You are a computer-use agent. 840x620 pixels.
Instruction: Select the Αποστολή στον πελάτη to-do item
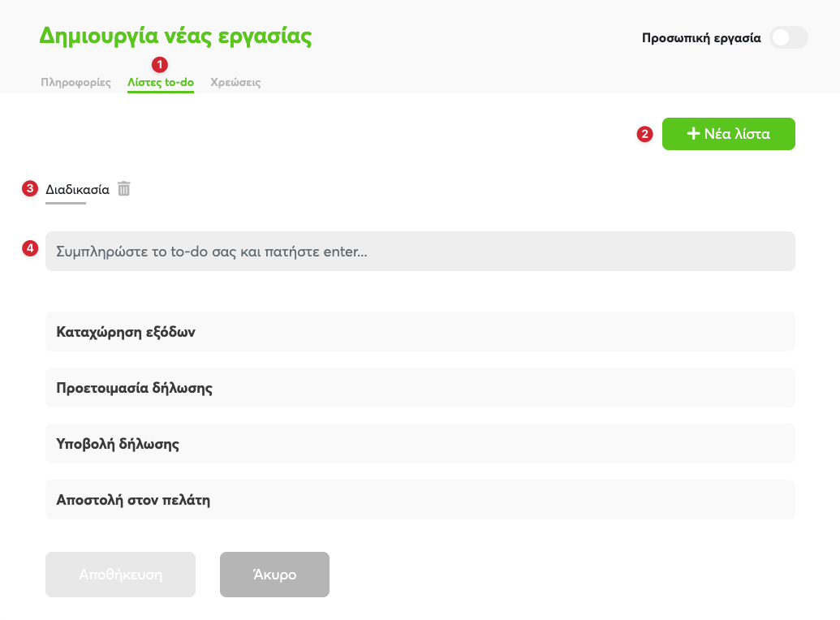[x=420, y=499]
